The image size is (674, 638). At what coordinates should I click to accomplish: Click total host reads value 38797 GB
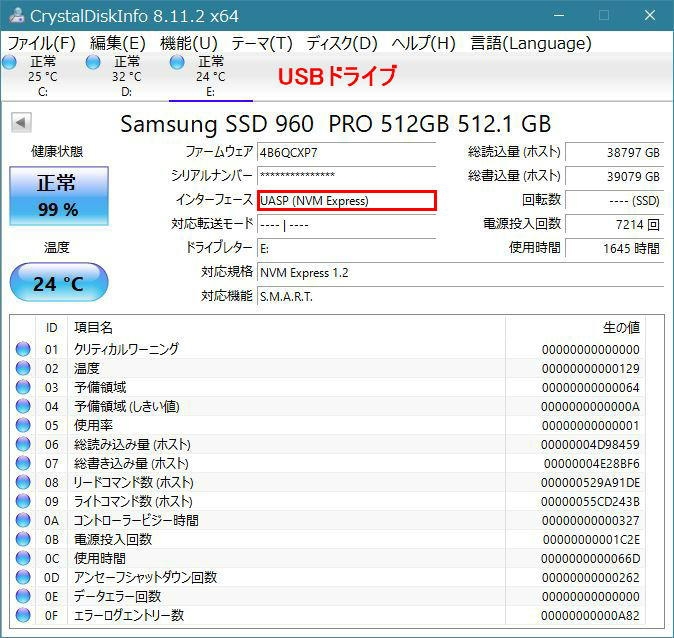614,153
